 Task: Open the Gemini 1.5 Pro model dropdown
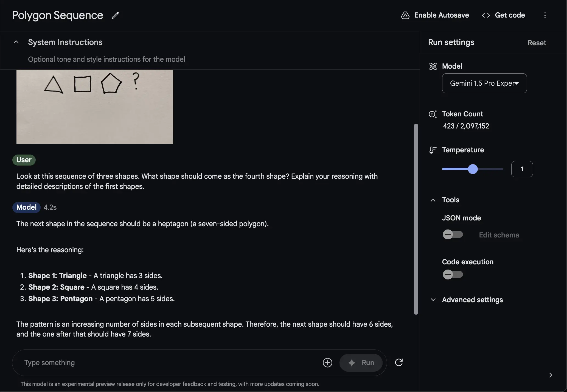484,83
